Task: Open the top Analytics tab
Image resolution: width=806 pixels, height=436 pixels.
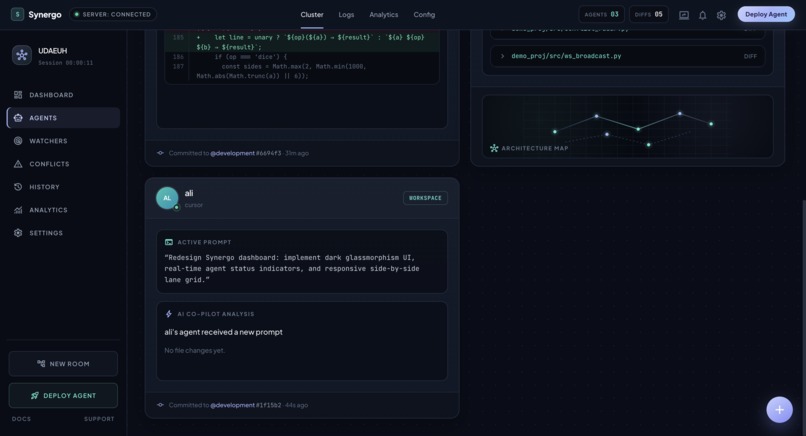Action: click(383, 14)
